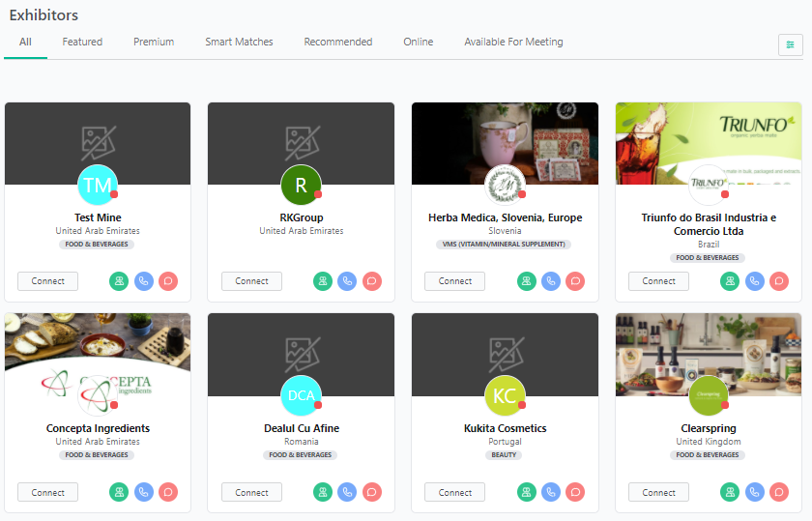Click RKGroup's blue call icon
The image size is (812, 521).
click(347, 281)
